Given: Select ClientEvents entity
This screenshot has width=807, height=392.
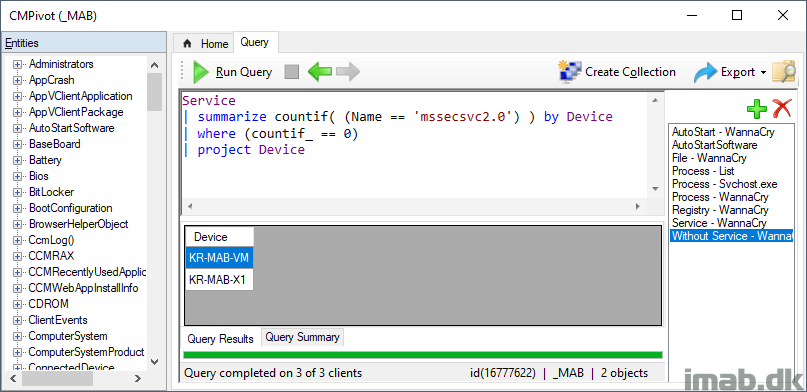Looking at the screenshot, I should point(58,320).
